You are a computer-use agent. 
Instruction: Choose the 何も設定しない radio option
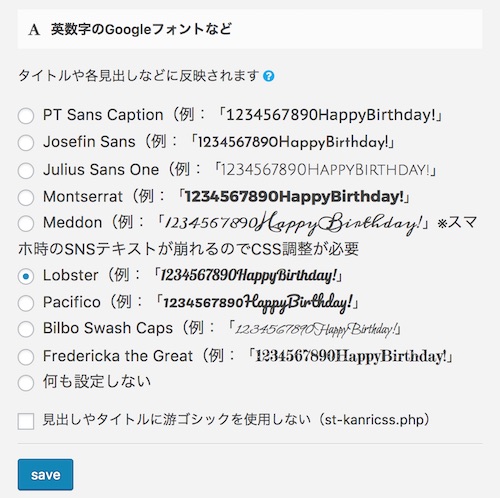(26, 383)
